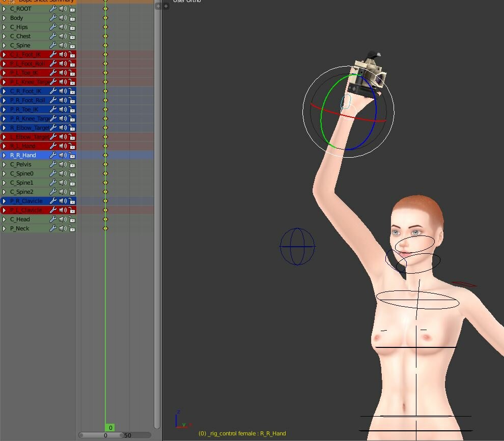Click wrench icon on P_L_Foot_Roll row
Viewport: 504px width, 441px height.
click(53, 64)
